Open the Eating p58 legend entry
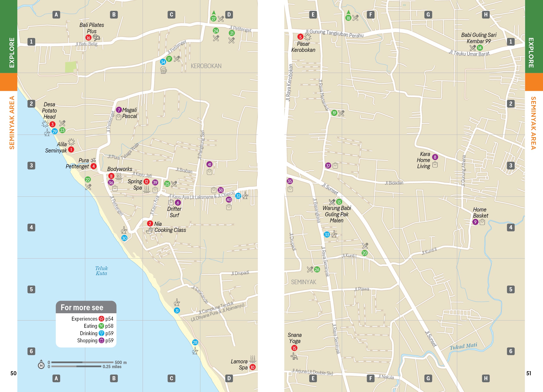 coord(98,326)
